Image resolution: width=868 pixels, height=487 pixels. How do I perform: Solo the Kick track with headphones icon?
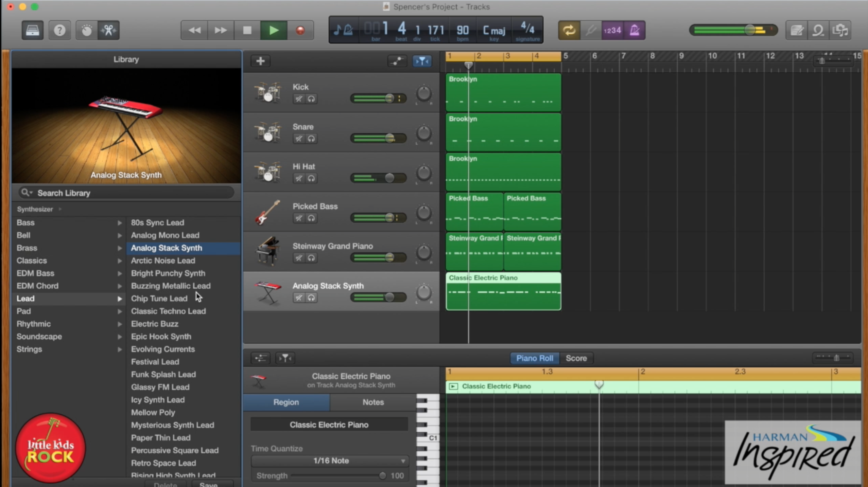[x=311, y=98]
